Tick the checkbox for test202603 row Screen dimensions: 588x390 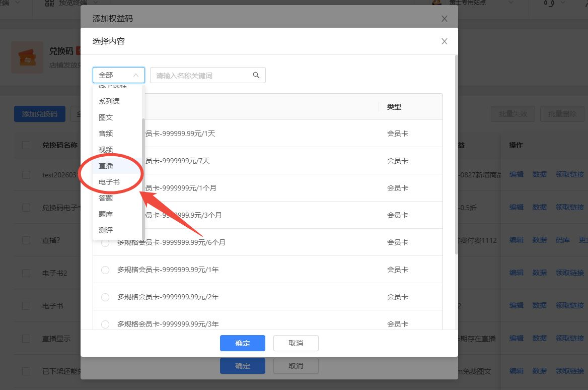[26, 175]
